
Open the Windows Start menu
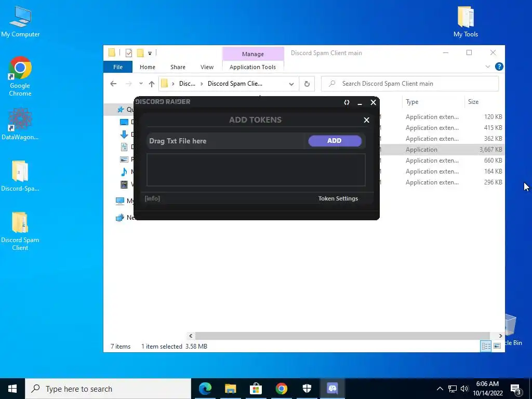[12, 389]
